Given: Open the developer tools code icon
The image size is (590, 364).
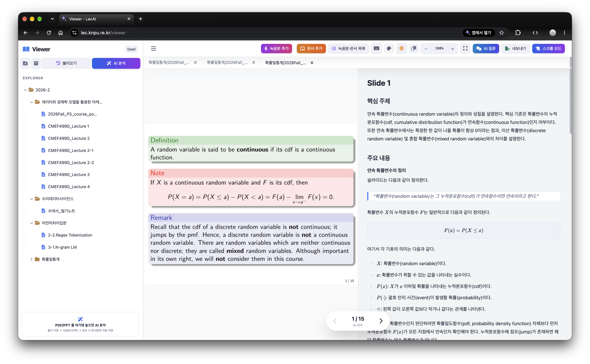Looking at the screenshot, I should point(535,33).
